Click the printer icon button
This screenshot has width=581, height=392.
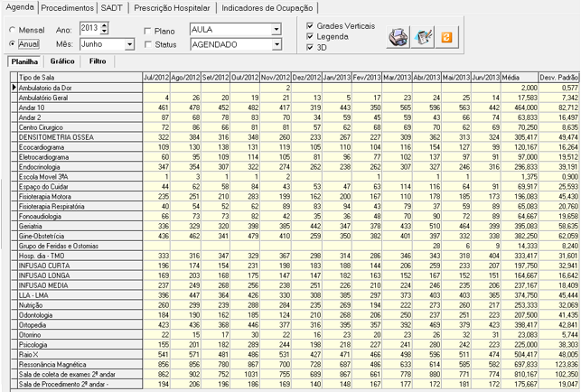(x=398, y=37)
